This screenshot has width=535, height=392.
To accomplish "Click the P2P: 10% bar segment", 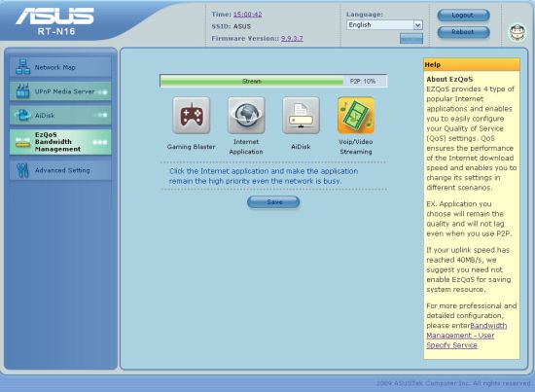I will [365, 81].
